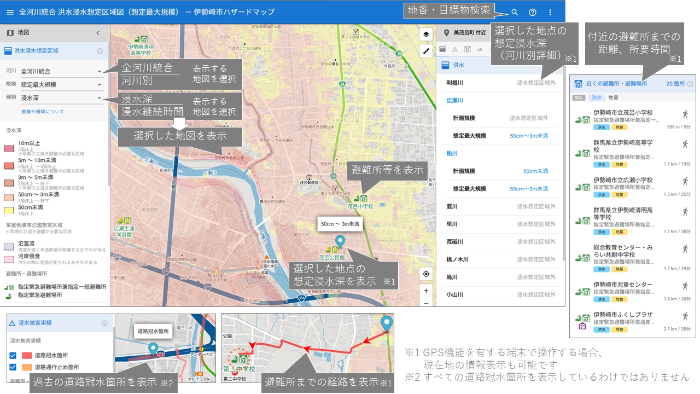
Task: Open the 種類 dropdown (浸水深)
Action: [62, 98]
